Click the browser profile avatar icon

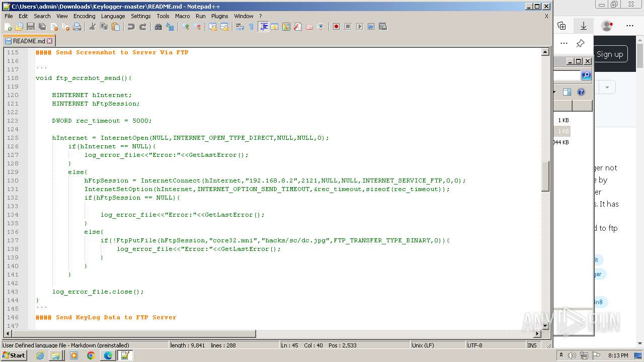[x=607, y=26]
